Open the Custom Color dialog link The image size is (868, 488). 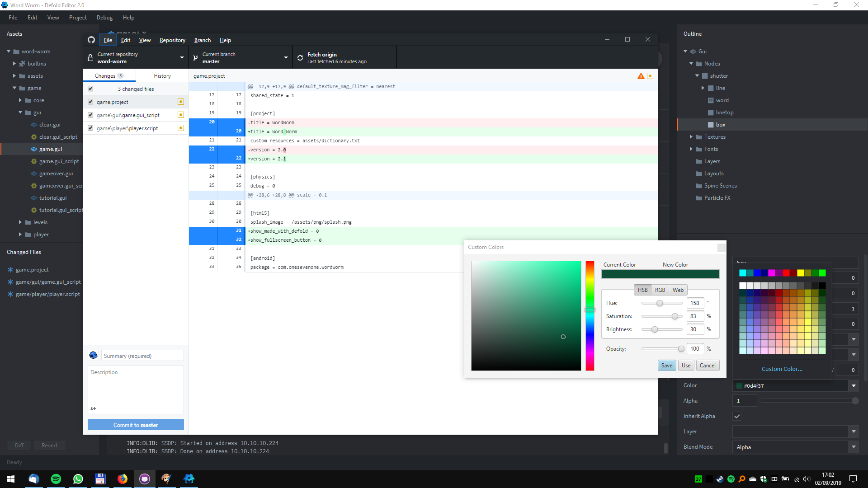click(x=782, y=369)
